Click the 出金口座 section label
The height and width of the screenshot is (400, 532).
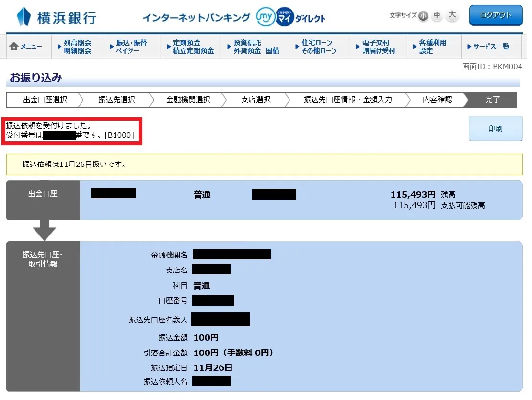43,194
